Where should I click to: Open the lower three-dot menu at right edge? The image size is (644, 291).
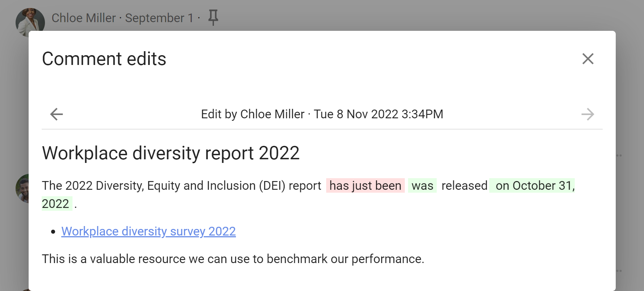(x=619, y=271)
